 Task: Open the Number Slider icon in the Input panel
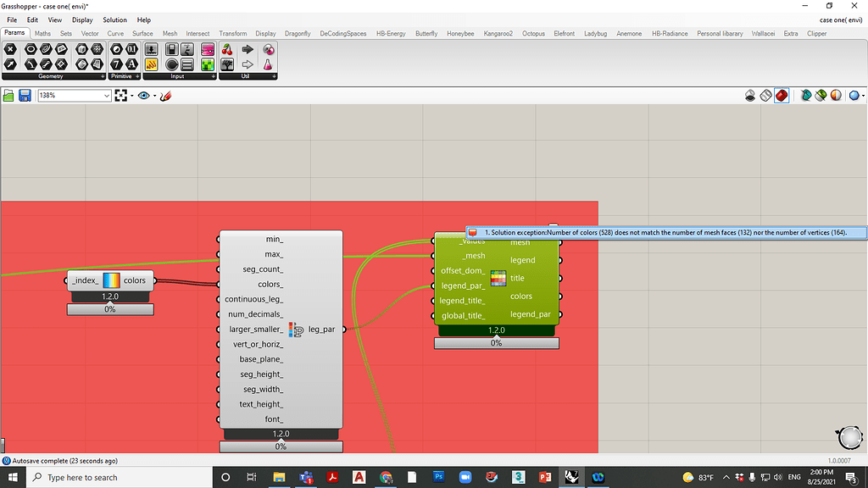pos(151,51)
